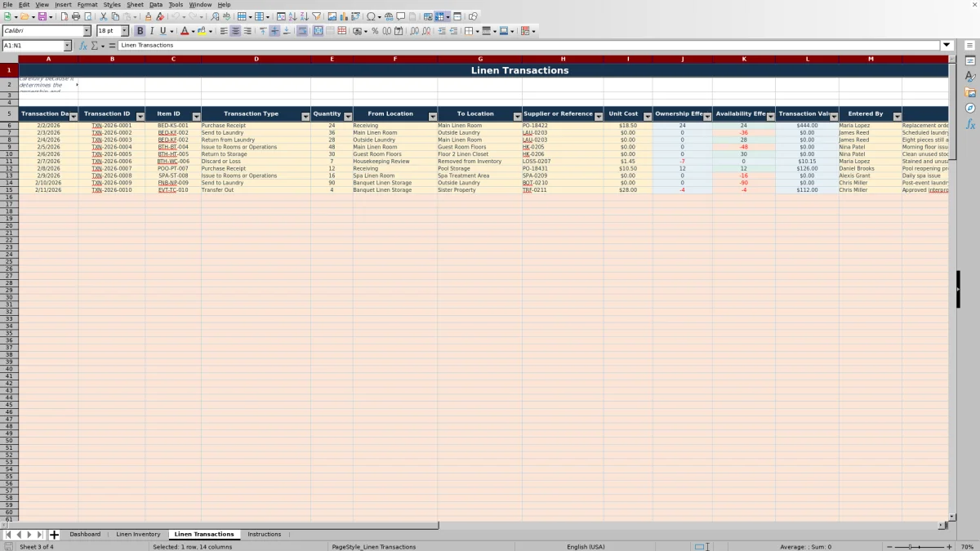Open the File menu

click(7, 4)
